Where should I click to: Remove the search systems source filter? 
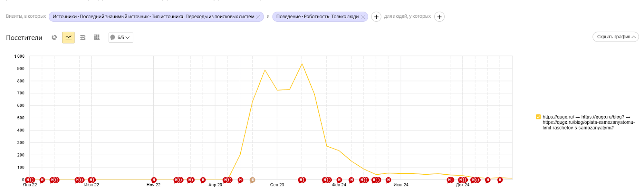pyautogui.click(x=258, y=17)
